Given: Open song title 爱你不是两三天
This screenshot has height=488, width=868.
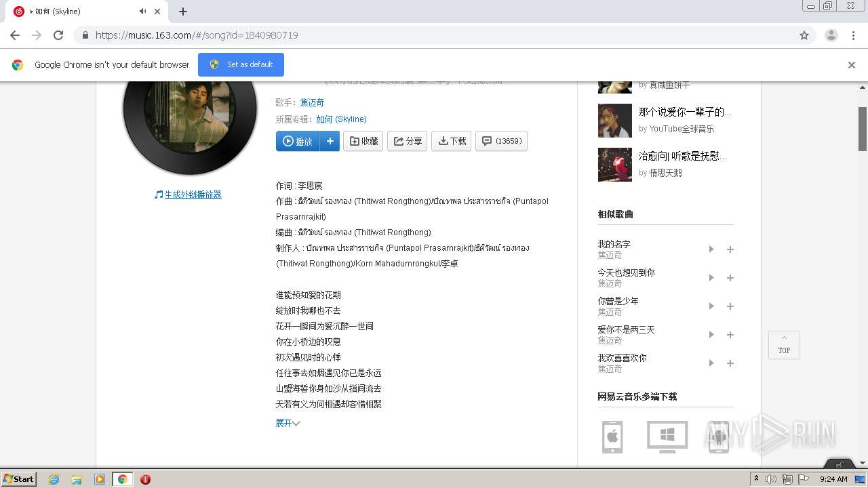Looking at the screenshot, I should pos(626,329).
